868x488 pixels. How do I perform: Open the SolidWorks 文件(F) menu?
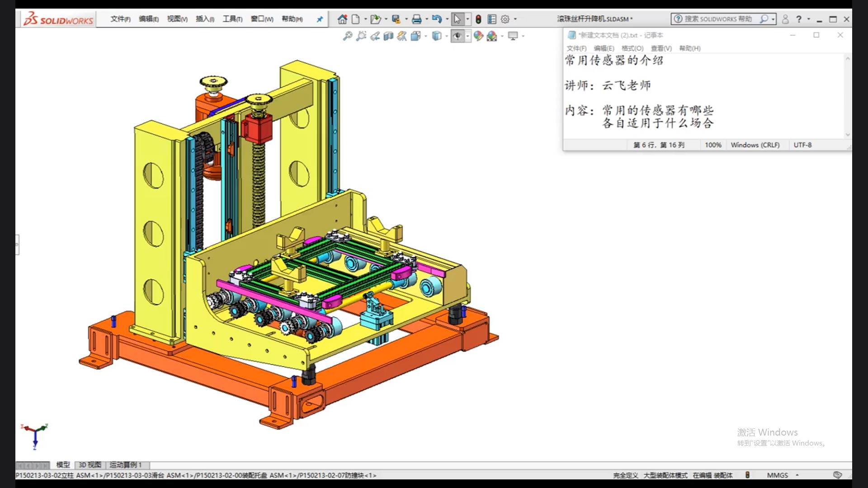pyautogui.click(x=120, y=19)
